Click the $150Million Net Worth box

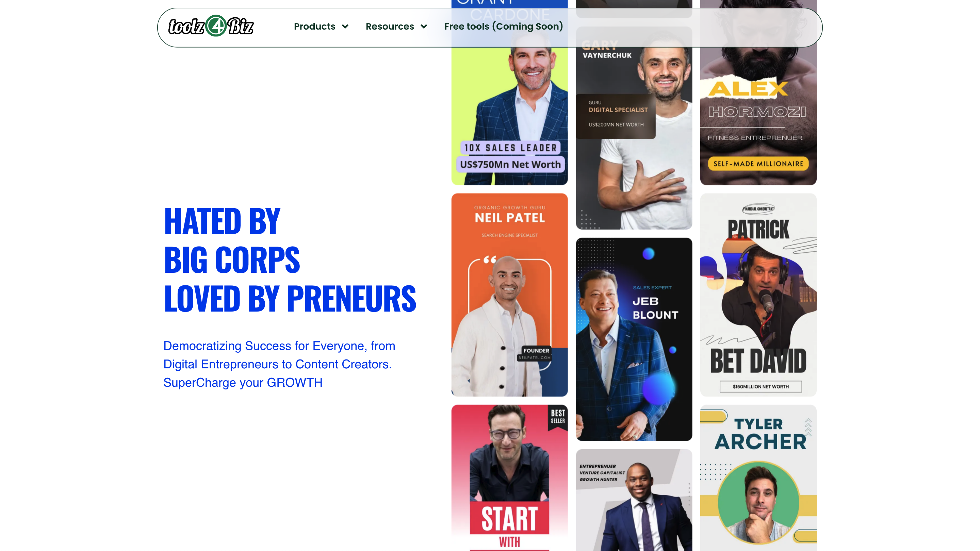click(x=761, y=386)
